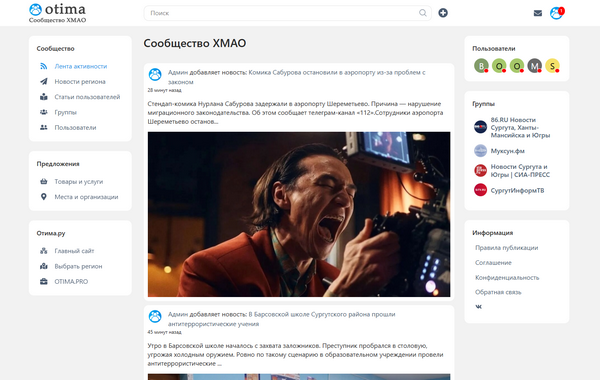Open the Муксун.фм group
The image size is (600, 380).
pos(507,151)
